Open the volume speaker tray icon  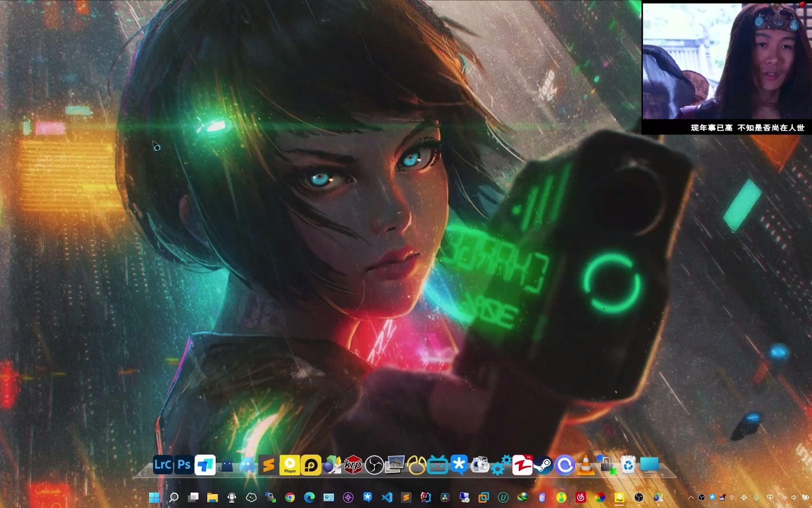(x=794, y=498)
